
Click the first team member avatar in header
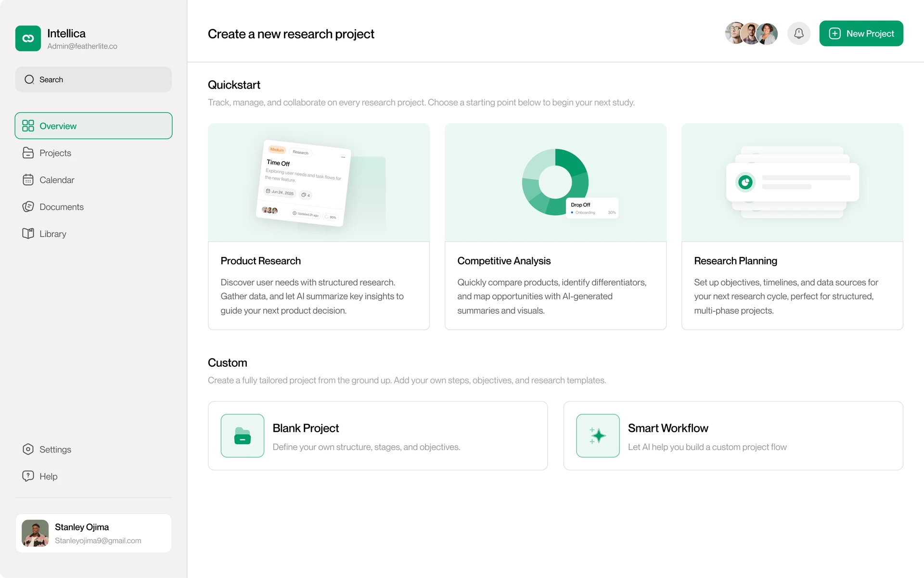pos(735,33)
